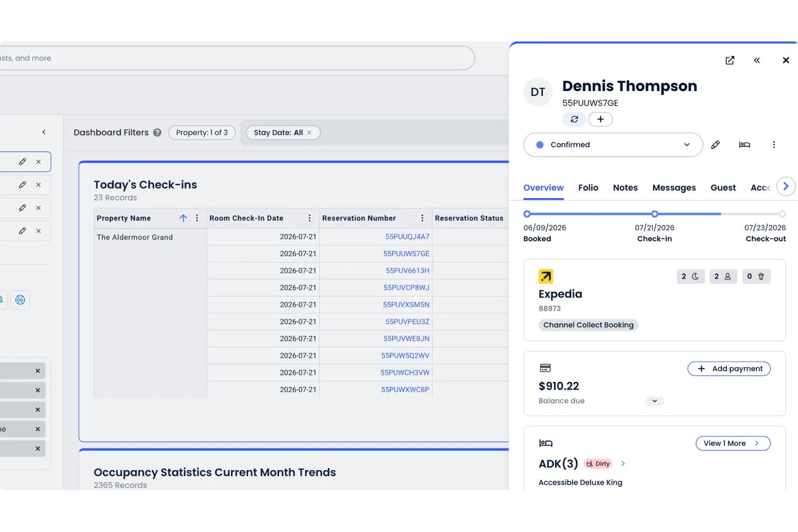Click the nights count badge with moon icon
This screenshot has height=532, width=798.
[691, 277]
